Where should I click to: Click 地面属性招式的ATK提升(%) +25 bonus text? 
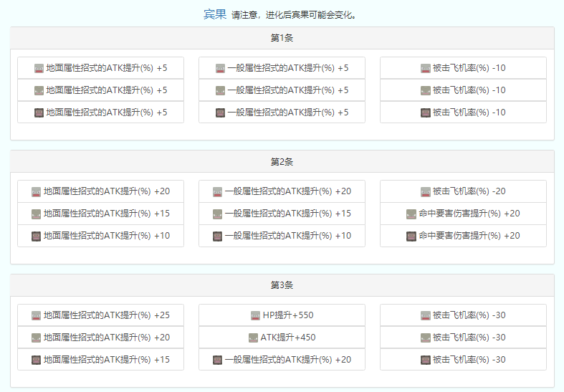(x=107, y=315)
